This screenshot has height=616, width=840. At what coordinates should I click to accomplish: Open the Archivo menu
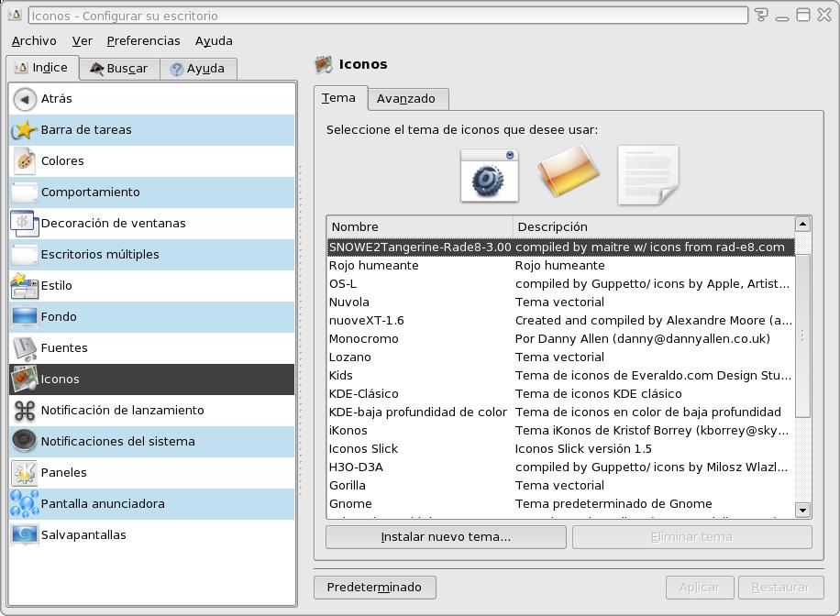(x=34, y=40)
